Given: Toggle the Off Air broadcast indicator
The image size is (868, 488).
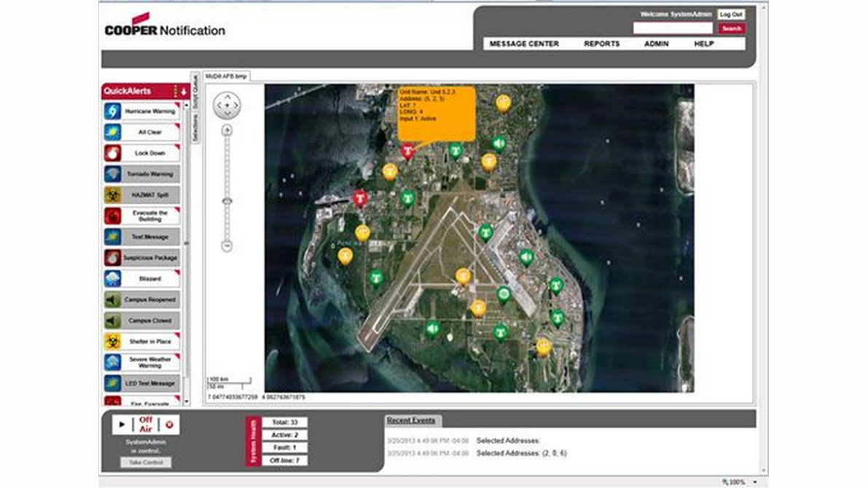Looking at the screenshot, I should tap(146, 425).
